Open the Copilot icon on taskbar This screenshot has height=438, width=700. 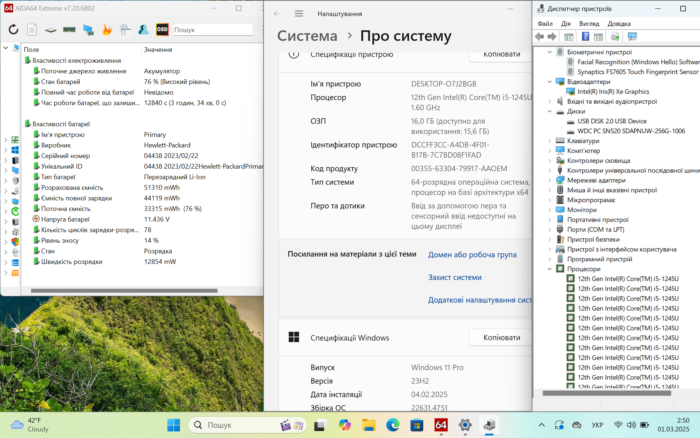[x=344, y=425]
